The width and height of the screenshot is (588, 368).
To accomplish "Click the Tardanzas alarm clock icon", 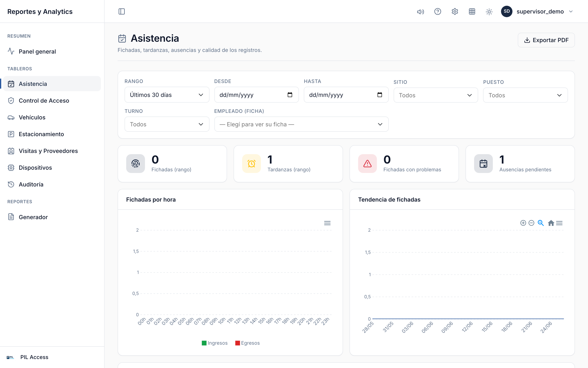I will click(x=252, y=164).
